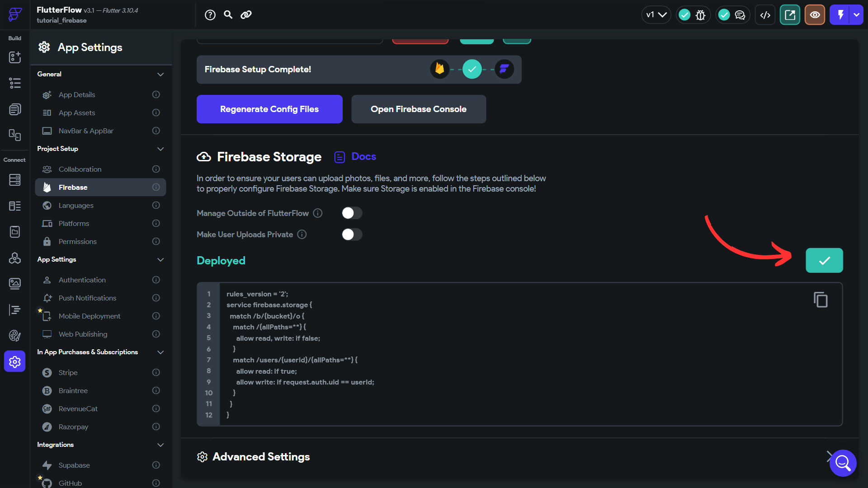This screenshot has width=868, height=488.
Task: Click the Regenerate Config Files button
Action: (x=269, y=109)
